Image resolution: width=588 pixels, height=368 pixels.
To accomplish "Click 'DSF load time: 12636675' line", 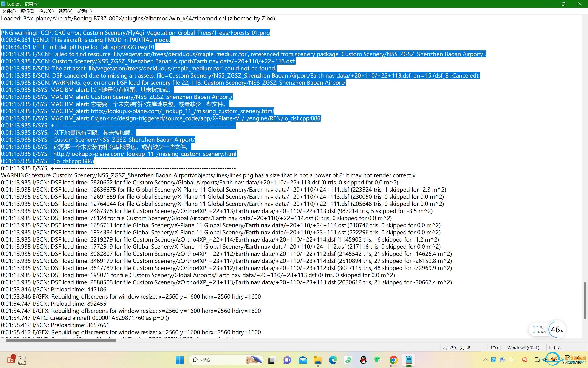I will 223,189.
